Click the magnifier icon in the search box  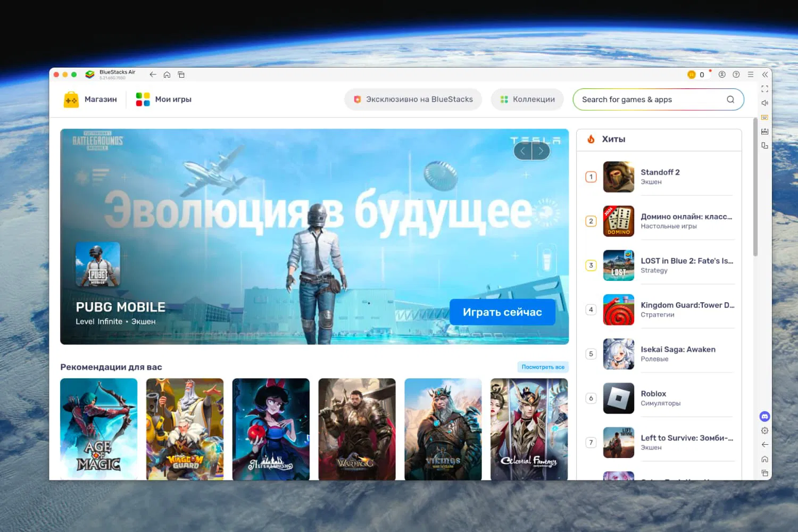[730, 99]
